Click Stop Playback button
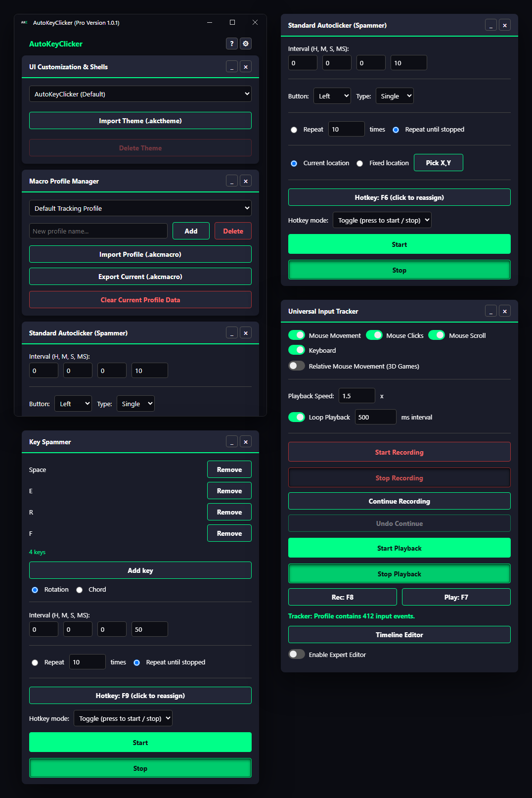Screen dimensions: 532x798 [x=399, y=574]
